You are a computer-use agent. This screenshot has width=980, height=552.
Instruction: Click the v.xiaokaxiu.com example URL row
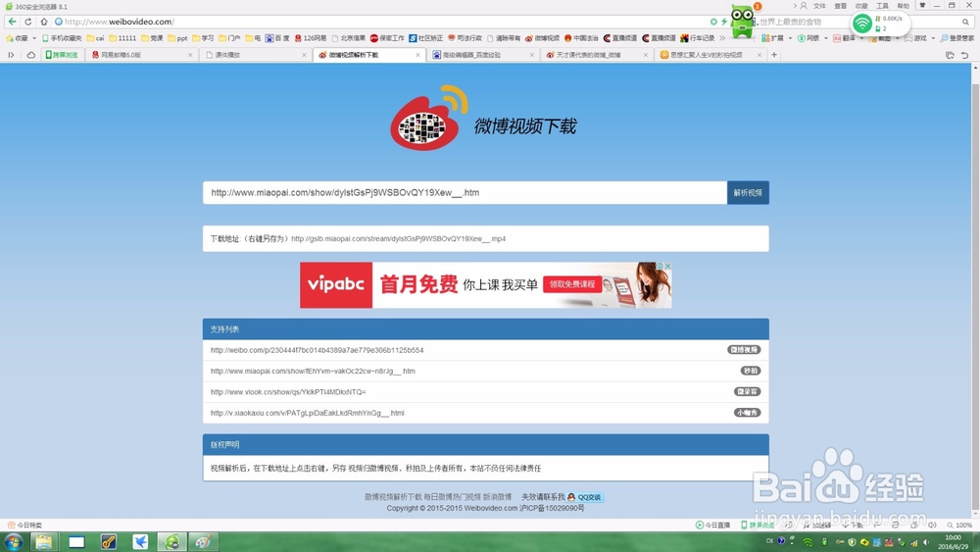(x=486, y=413)
